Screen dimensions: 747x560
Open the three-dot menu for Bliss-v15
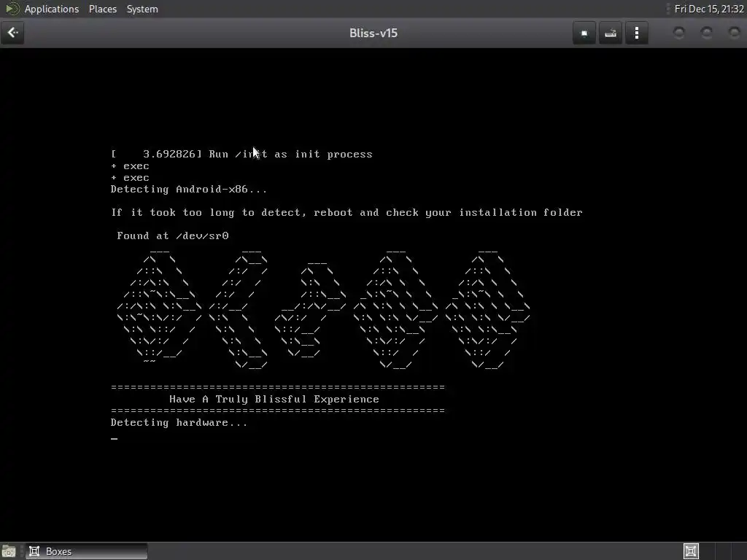point(636,34)
